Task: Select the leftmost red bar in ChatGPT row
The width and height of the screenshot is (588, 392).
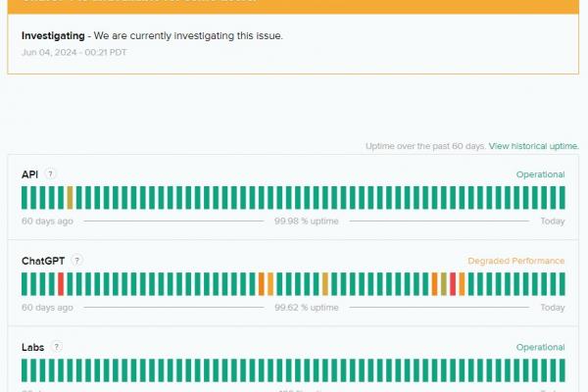Action: pos(61,284)
